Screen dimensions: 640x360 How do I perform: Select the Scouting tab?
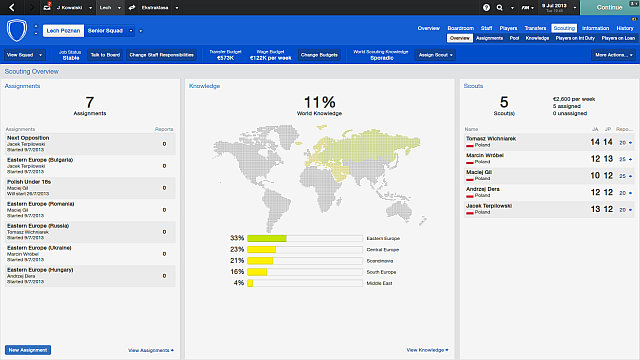564,28
